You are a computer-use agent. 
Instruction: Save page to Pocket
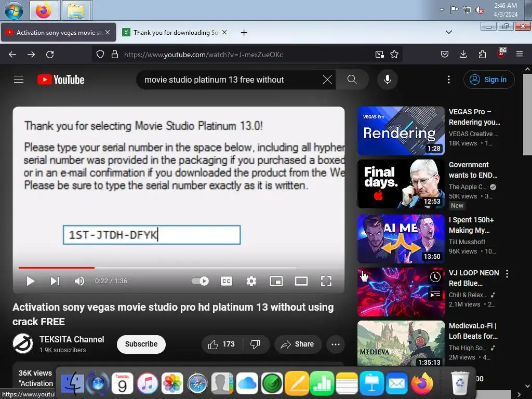tap(445, 54)
